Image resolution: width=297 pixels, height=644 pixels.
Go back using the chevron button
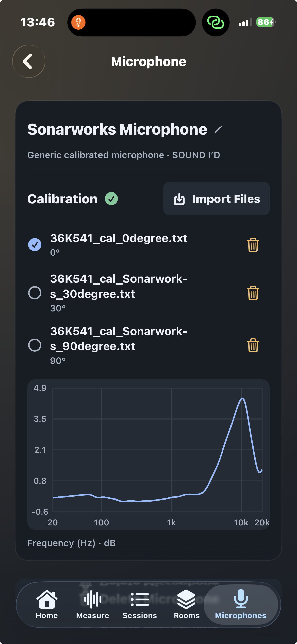29,61
